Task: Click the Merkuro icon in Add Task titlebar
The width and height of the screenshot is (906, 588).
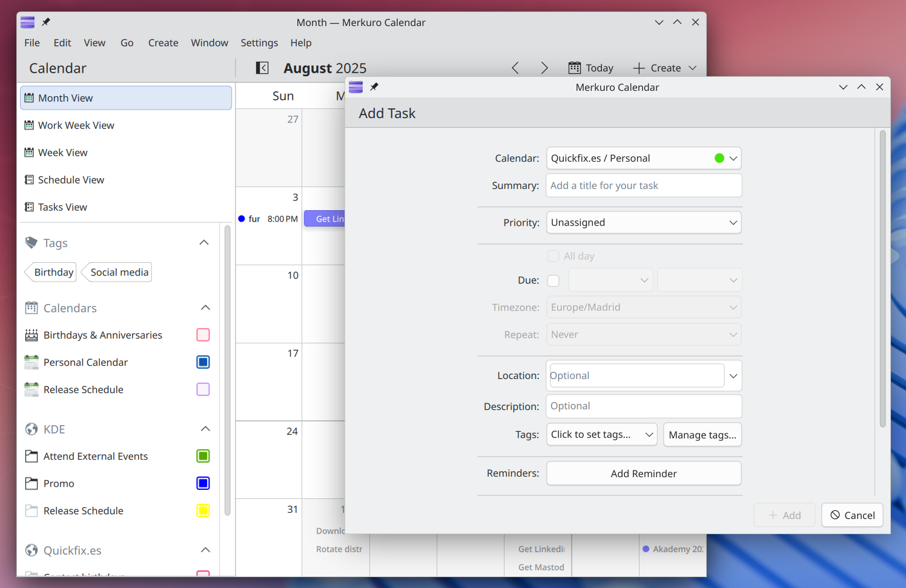Action: point(356,87)
